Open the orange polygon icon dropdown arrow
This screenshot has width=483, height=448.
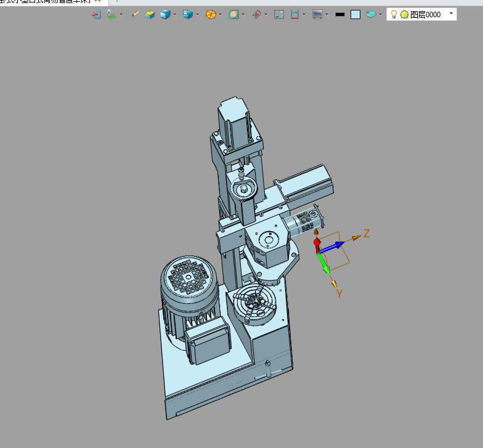pyautogui.click(x=221, y=15)
